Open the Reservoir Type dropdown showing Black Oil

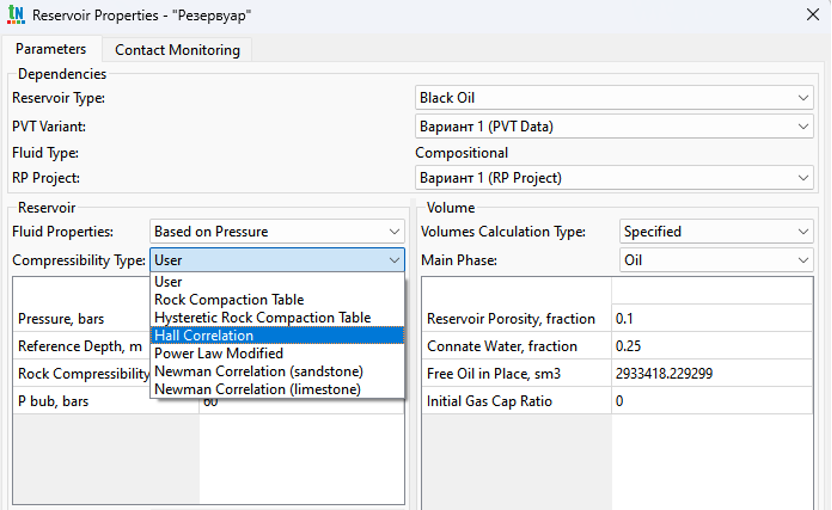[614, 98]
